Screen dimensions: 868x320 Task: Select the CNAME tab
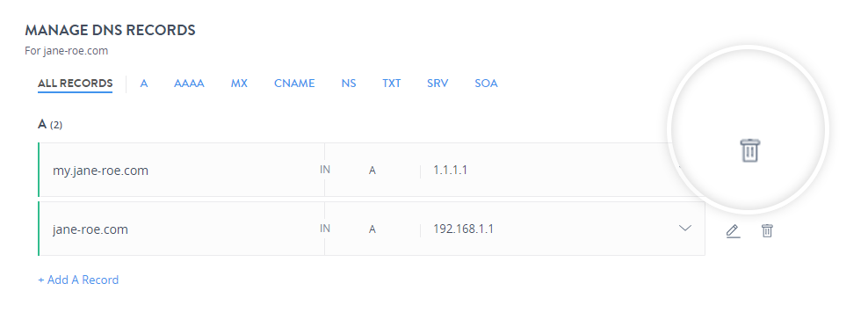click(294, 84)
